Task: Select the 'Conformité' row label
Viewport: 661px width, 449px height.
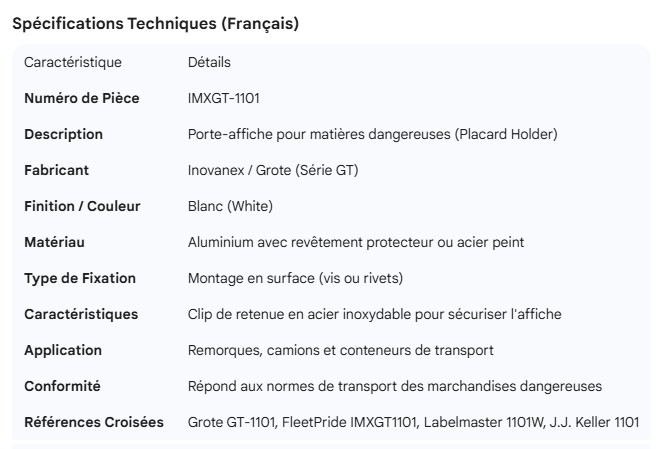Action: (62, 386)
